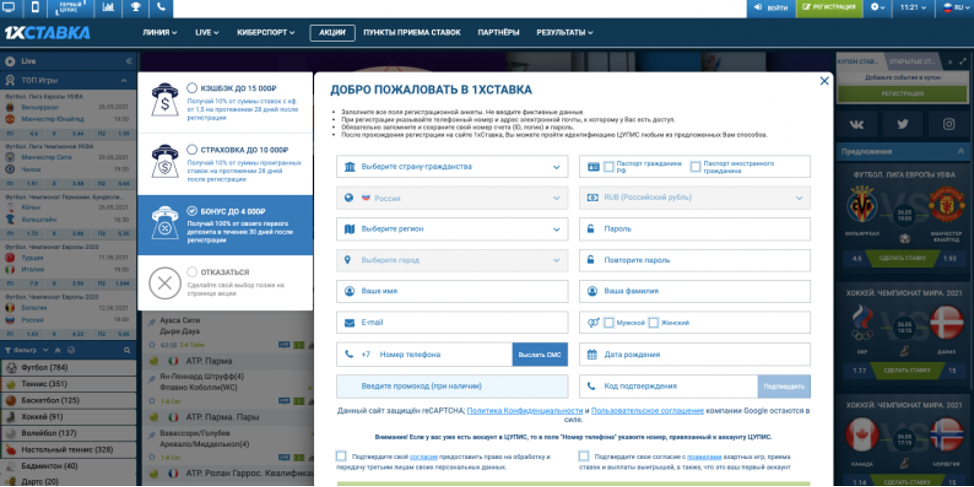
Task: Click the green РЕГИСТРАЦИЯ button in top bar
Action: pyautogui.click(x=830, y=7)
